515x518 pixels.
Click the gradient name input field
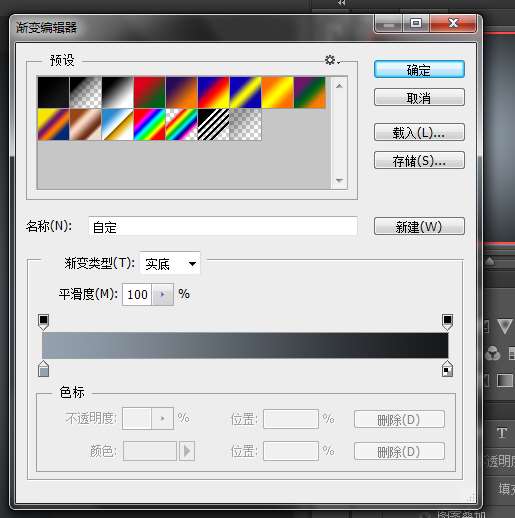click(223, 227)
